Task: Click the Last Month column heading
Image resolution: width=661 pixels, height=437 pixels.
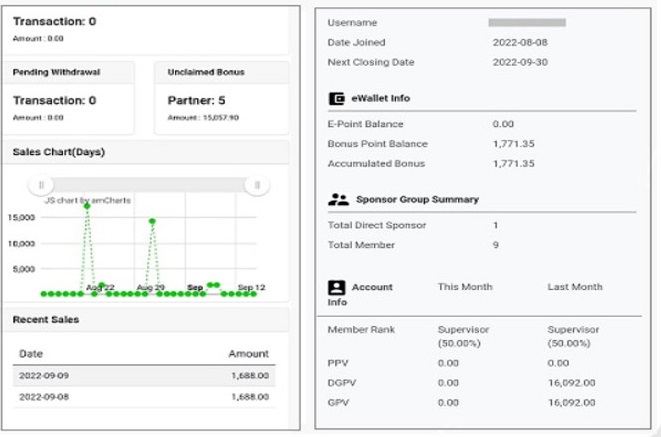Action: tap(575, 287)
